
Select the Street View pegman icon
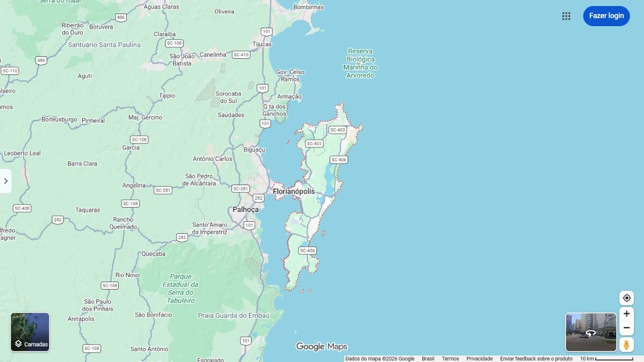(626, 345)
